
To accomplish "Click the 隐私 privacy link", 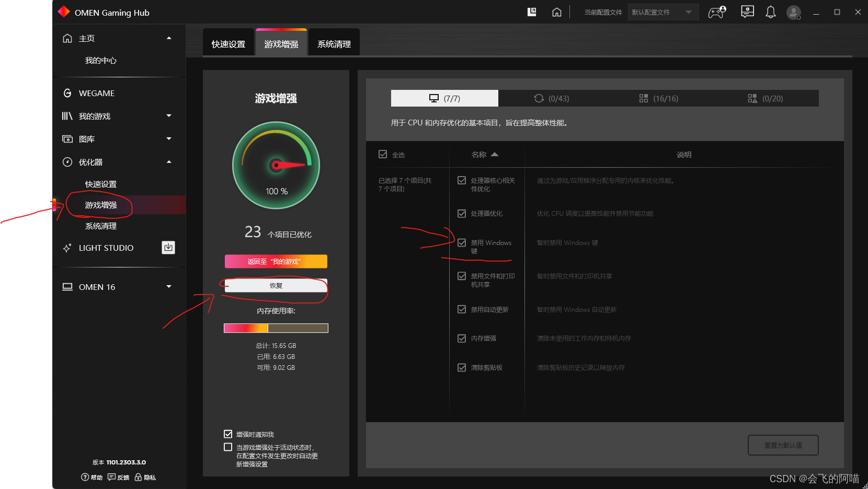I will click(150, 478).
